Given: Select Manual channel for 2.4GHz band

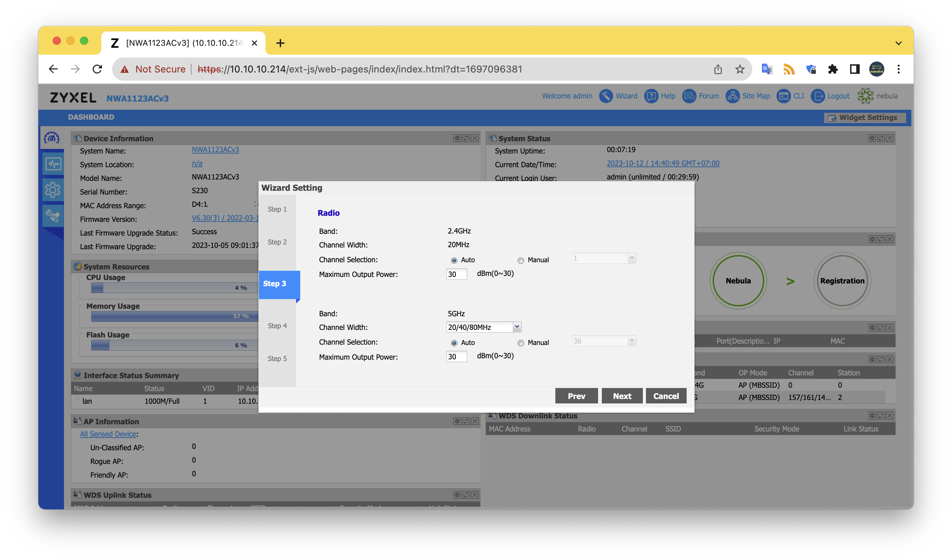Looking at the screenshot, I should [520, 260].
